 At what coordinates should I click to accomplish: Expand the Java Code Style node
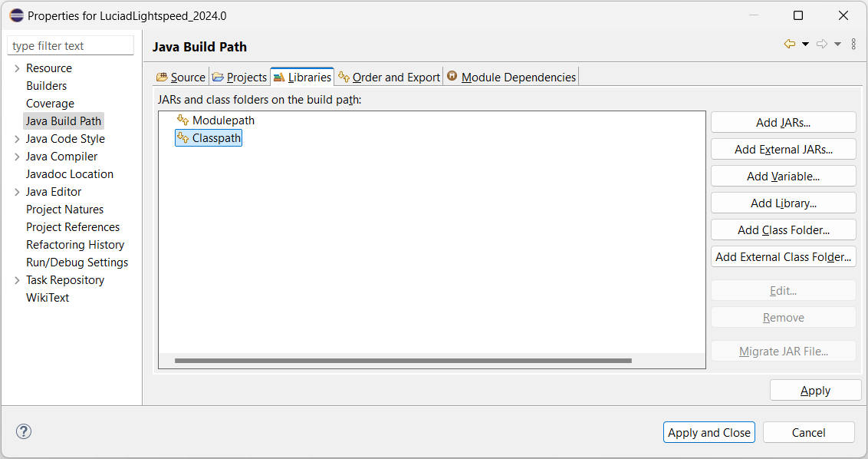17,139
